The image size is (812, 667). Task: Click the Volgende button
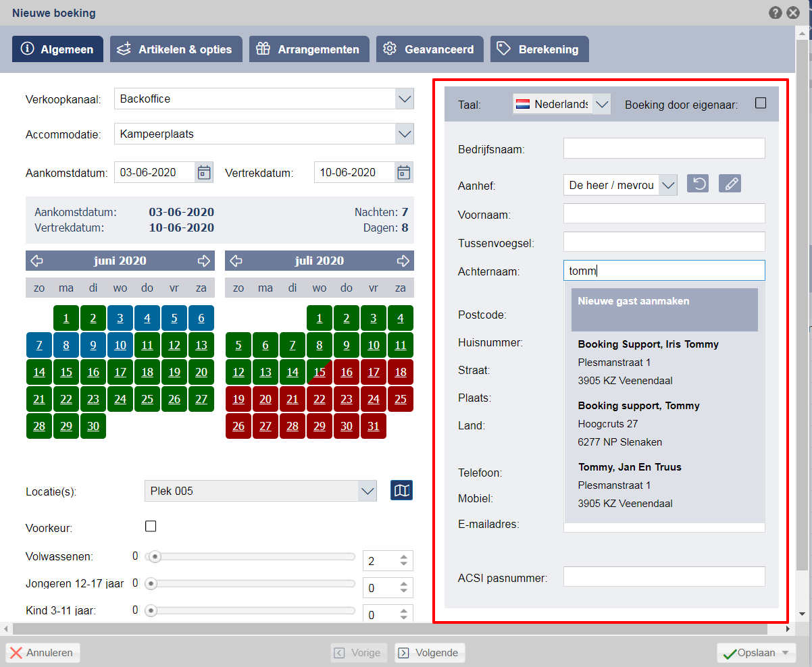[430, 653]
